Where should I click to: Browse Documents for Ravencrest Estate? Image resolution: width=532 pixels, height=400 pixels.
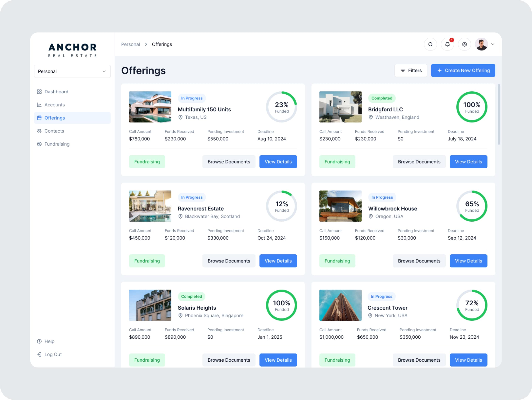pos(229,261)
